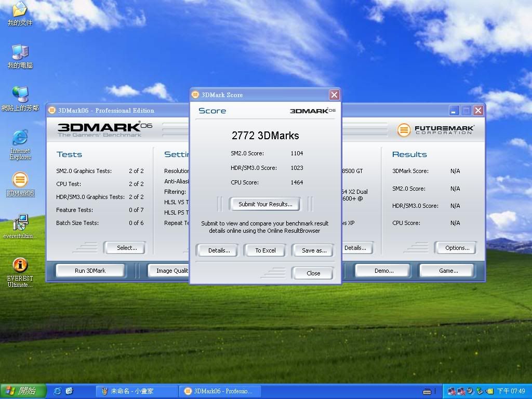Click the 2772 3DMarks score text

265,136
